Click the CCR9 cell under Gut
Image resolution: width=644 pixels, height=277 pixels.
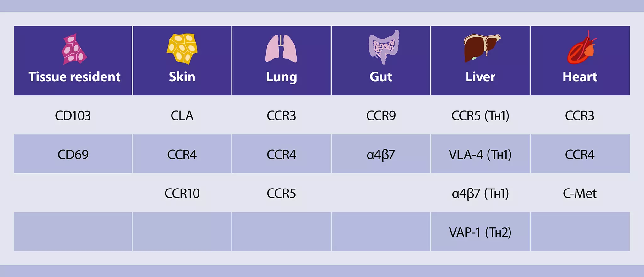point(381,116)
